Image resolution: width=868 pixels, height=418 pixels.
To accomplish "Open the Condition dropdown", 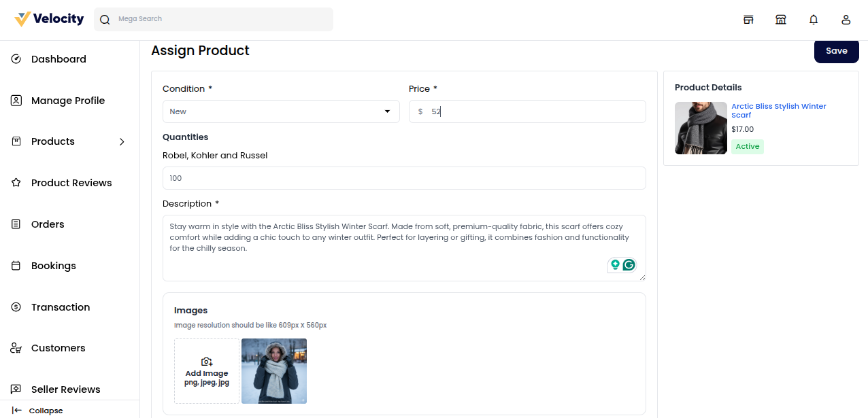I will (x=281, y=111).
